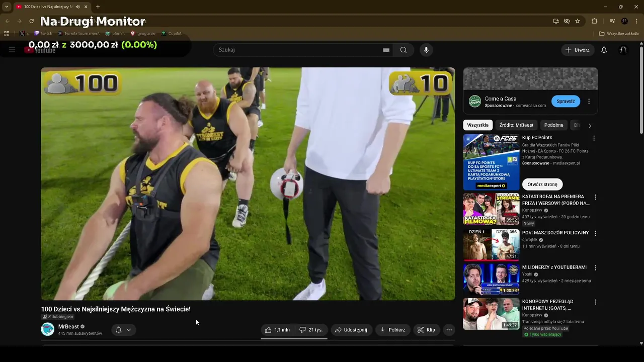Open the Copilot bookmark
The width and height of the screenshot is (644, 362).
(172, 34)
